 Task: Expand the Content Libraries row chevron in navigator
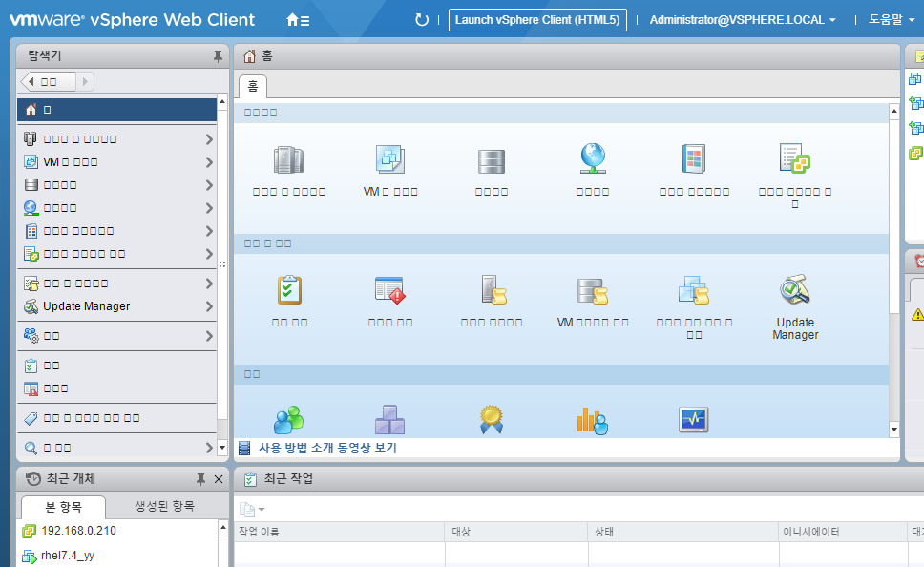click(209, 231)
